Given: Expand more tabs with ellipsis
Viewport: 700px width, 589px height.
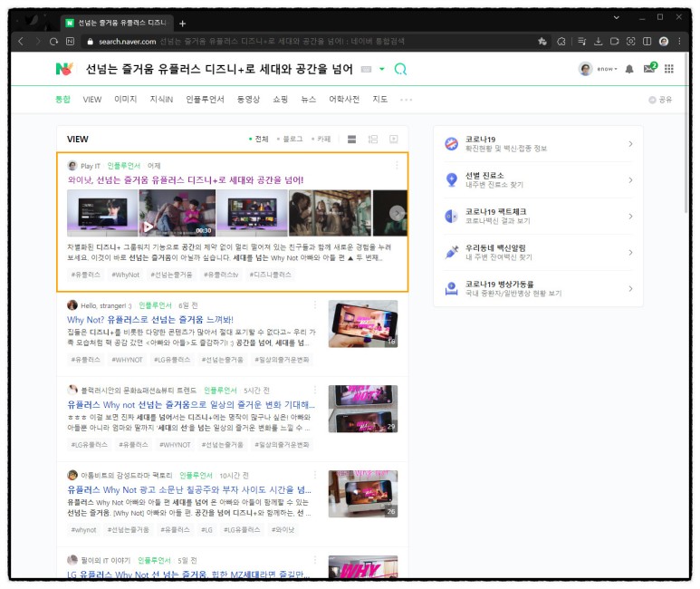Looking at the screenshot, I should [x=406, y=100].
